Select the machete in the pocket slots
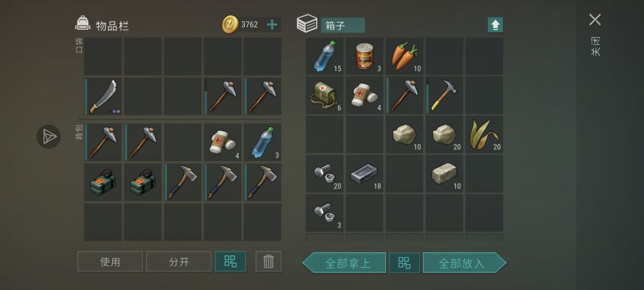Image resolution: width=644 pixels, height=290 pixels. [103, 97]
